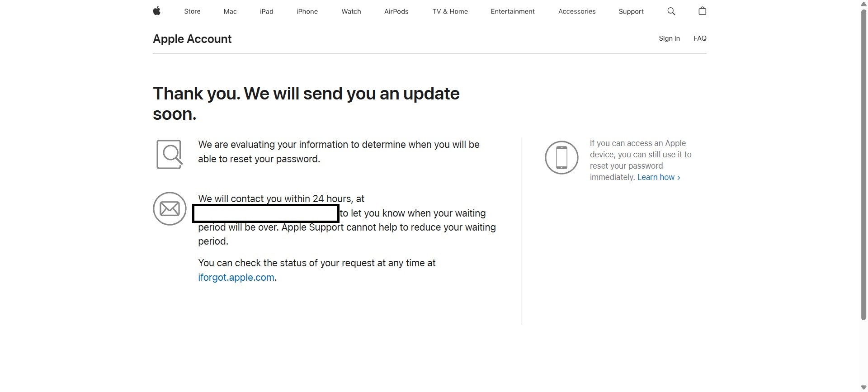
Task: Follow the Learn how link
Action: [659, 177]
